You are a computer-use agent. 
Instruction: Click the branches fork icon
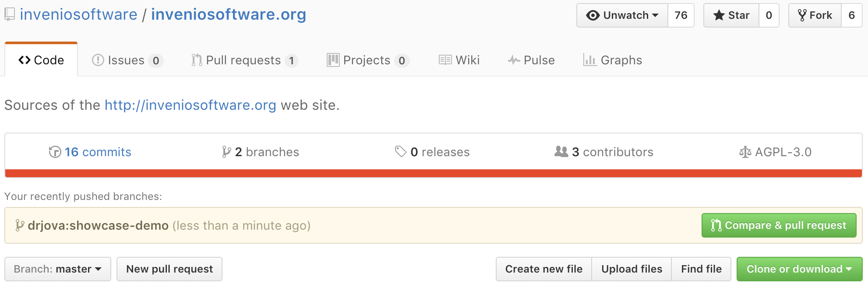226,152
